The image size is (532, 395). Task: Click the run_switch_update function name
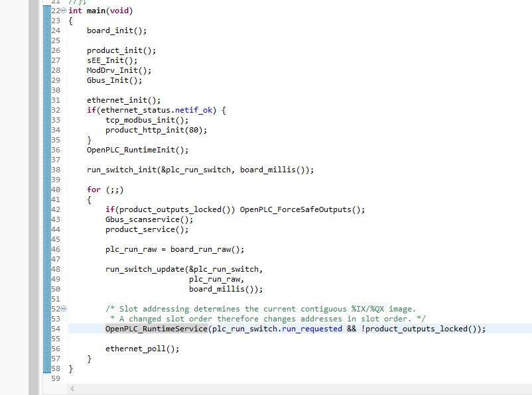145,269
